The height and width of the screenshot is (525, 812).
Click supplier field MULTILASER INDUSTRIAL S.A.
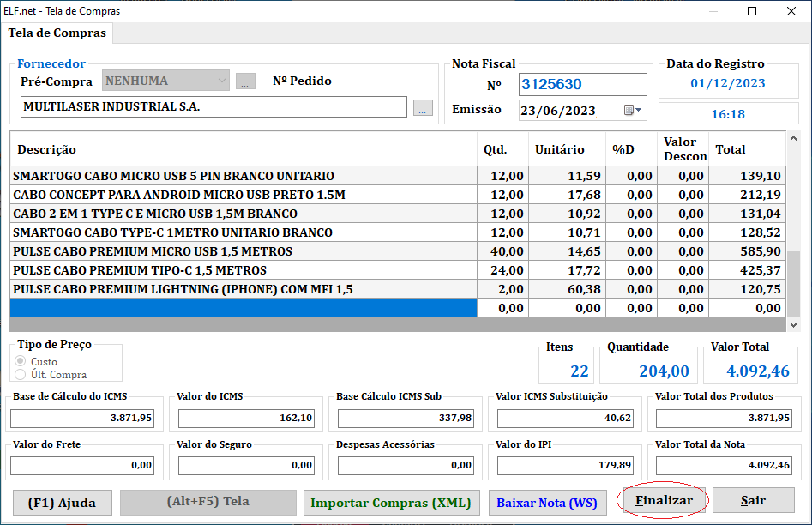[214, 106]
